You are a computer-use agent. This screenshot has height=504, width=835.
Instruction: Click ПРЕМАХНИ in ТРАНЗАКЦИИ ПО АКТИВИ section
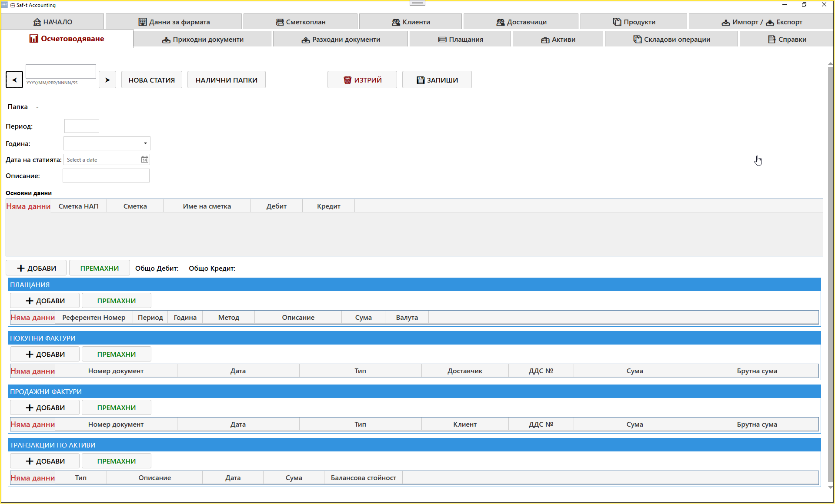pyautogui.click(x=117, y=461)
